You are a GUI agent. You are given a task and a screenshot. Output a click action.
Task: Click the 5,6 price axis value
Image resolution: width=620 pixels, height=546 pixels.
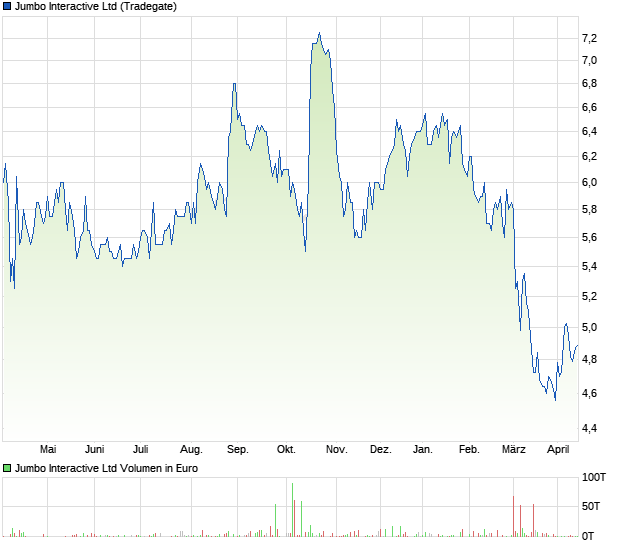[x=589, y=238]
